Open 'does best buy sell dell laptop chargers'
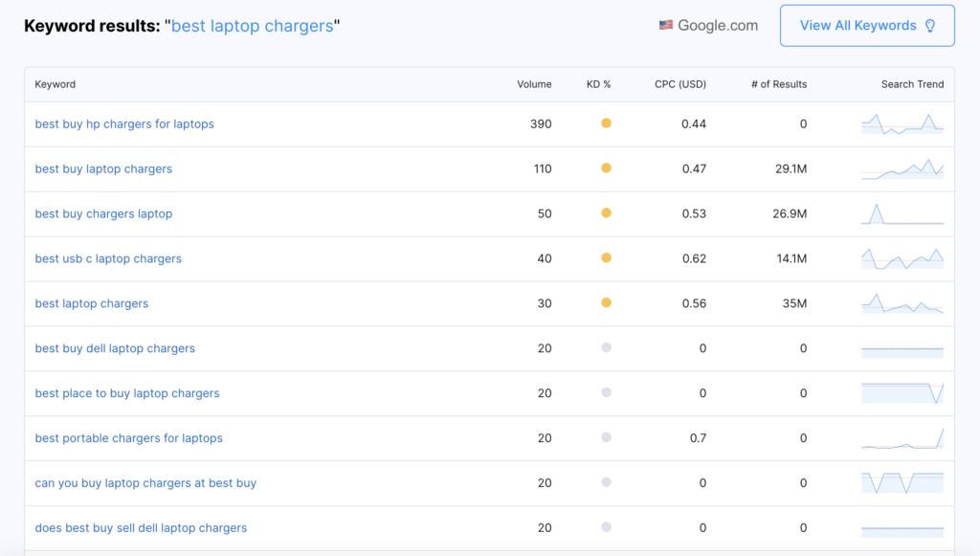Image resolution: width=980 pixels, height=556 pixels. click(x=141, y=528)
